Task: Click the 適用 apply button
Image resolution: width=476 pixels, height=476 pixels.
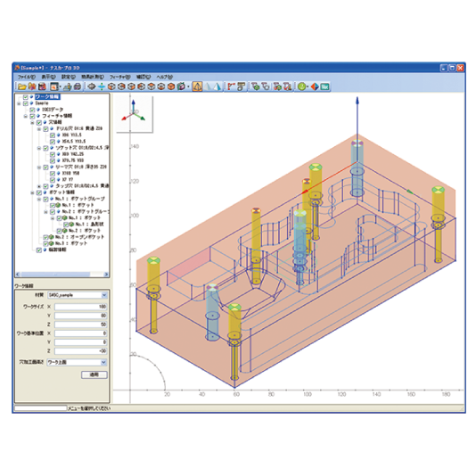Action: pyautogui.click(x=94, y=374)
